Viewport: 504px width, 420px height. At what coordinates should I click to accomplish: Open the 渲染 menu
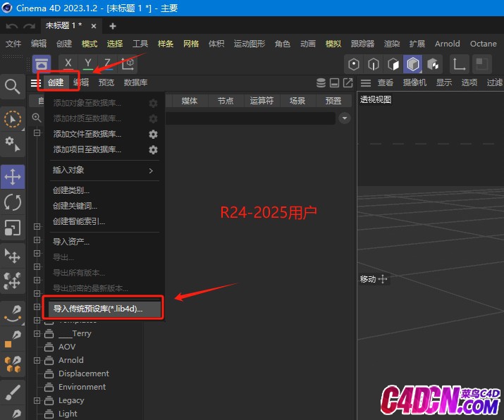pos(392,44)
